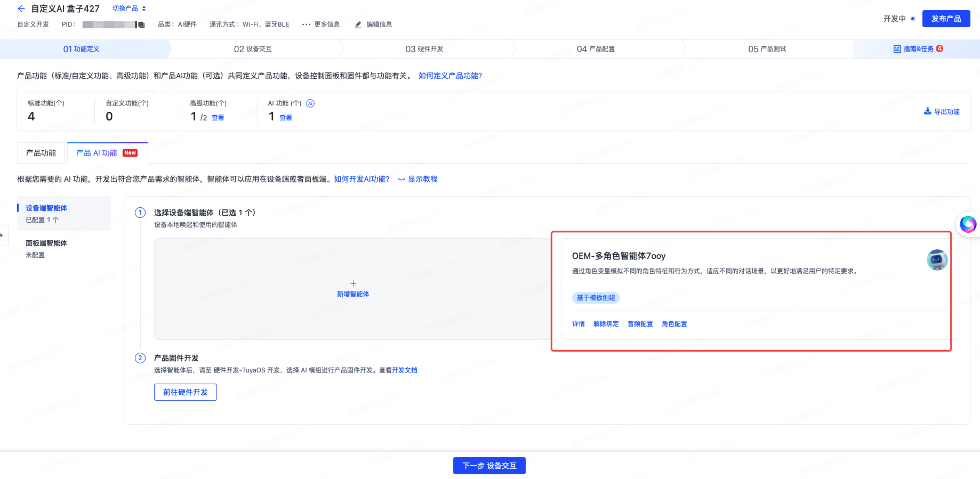Open 音频配置 for the OEM agent

(x=640, y=324)
